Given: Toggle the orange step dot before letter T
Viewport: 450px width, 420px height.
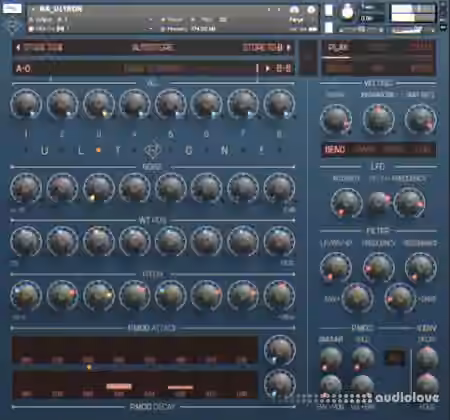Looking at the screenshot, I should pos(98,150).
